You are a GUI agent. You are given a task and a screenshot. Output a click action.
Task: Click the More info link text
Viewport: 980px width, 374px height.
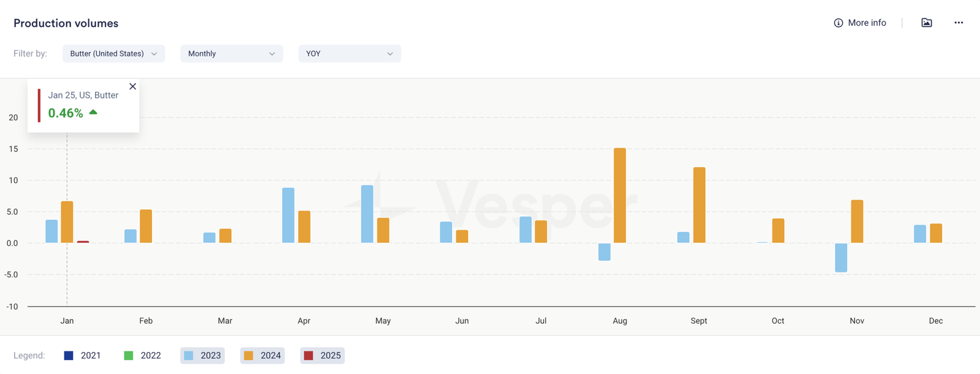pos(867,23)
